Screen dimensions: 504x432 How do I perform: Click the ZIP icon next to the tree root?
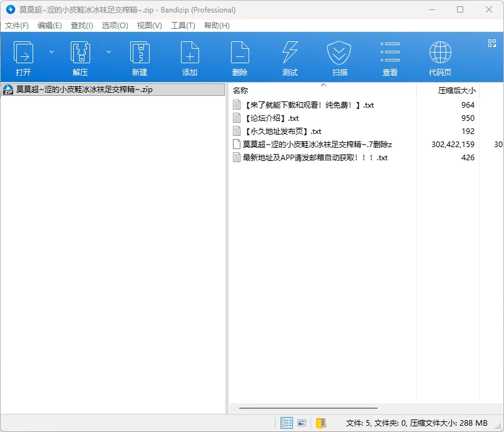point(8,90)
